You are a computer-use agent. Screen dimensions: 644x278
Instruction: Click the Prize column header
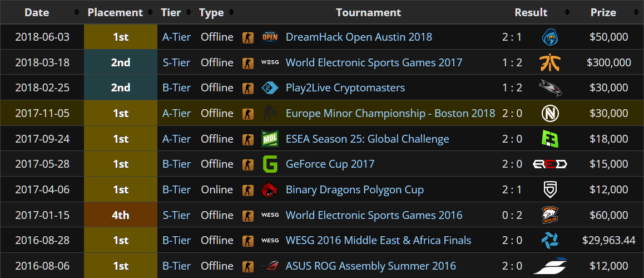[x=603, y=12]
